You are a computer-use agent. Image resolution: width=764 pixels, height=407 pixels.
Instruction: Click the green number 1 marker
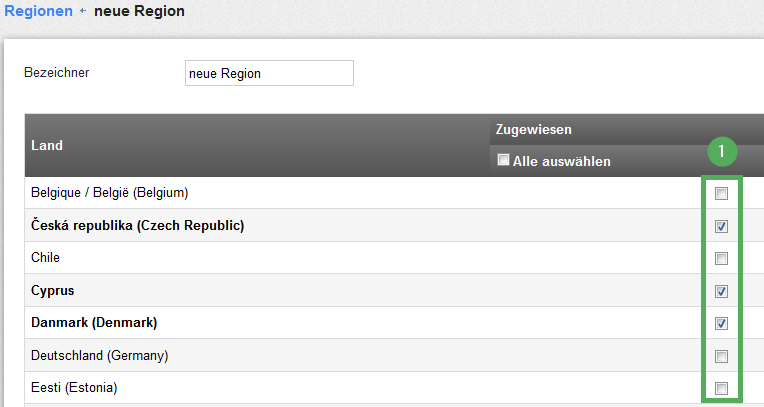[x=722, y=152]
